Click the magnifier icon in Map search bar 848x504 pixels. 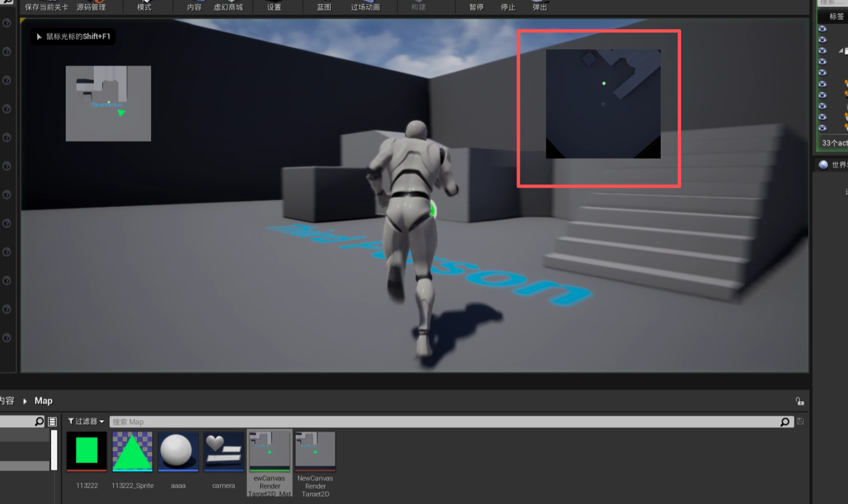[x=785, y=422]
